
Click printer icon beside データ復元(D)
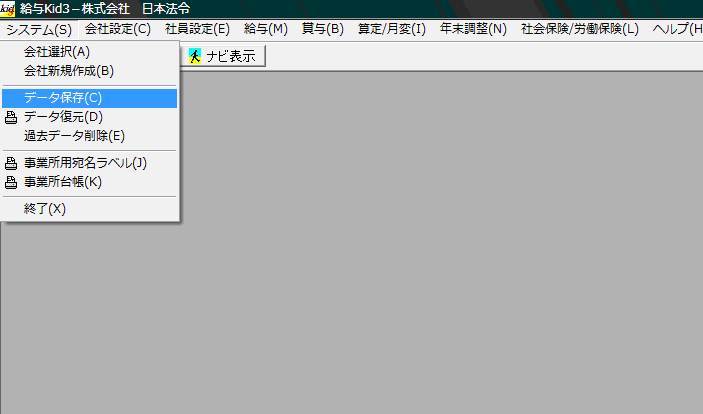point(11,118)
